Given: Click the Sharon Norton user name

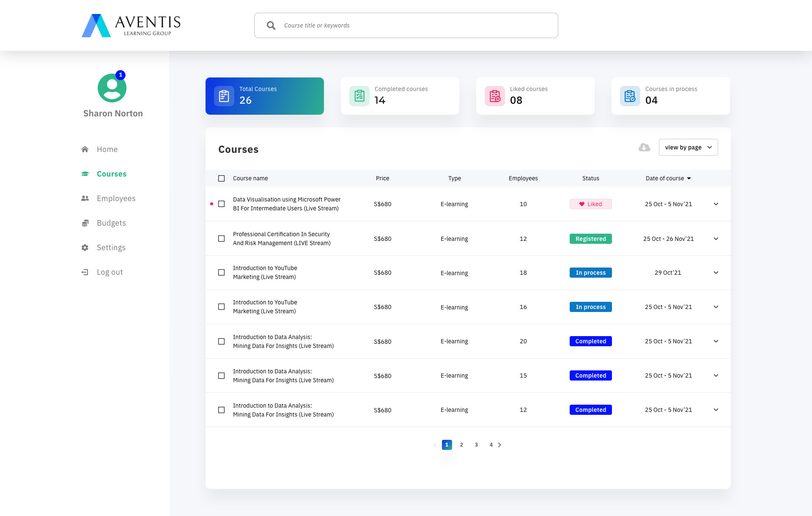Looking at the screenshot, I should 113,113.
